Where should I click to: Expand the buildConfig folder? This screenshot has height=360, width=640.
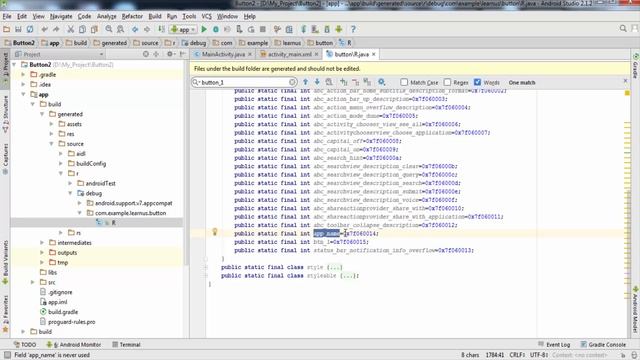coord(61,164)
